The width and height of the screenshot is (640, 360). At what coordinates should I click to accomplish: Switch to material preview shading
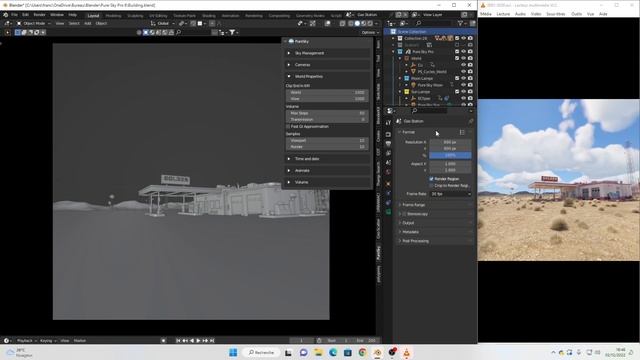click(x=364, y=24)
